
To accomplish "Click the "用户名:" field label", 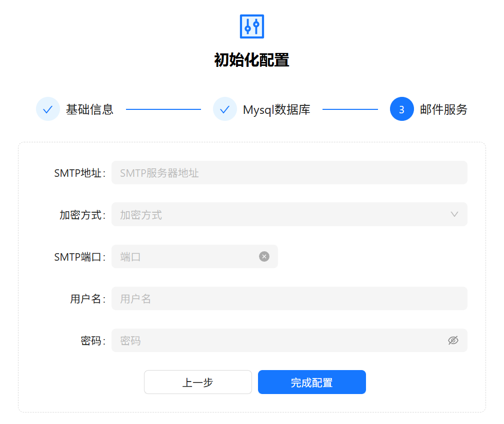I will [x=87, y=299].
